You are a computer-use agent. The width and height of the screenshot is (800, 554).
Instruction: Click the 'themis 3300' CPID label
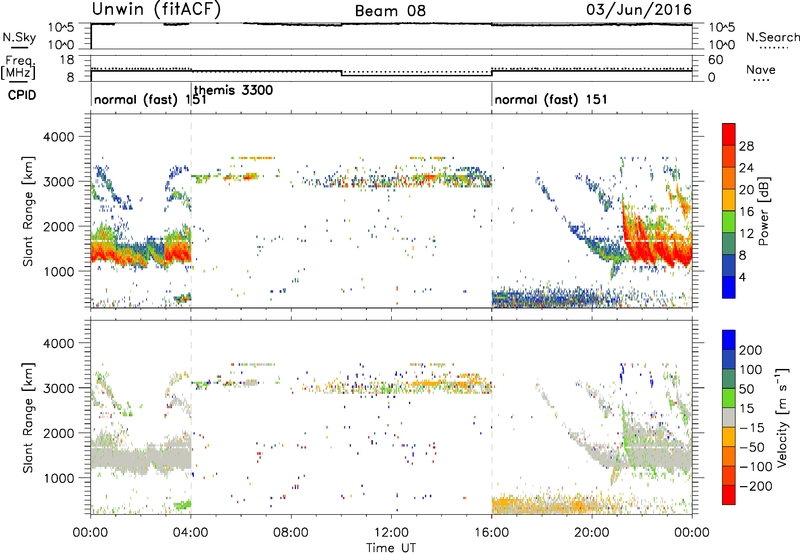[233, 90]
